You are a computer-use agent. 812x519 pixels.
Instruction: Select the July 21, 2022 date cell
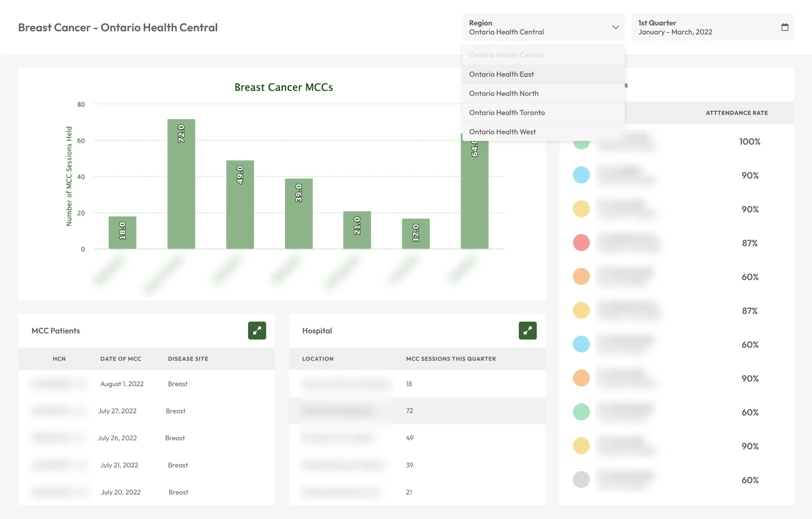(x=119, y=465)
